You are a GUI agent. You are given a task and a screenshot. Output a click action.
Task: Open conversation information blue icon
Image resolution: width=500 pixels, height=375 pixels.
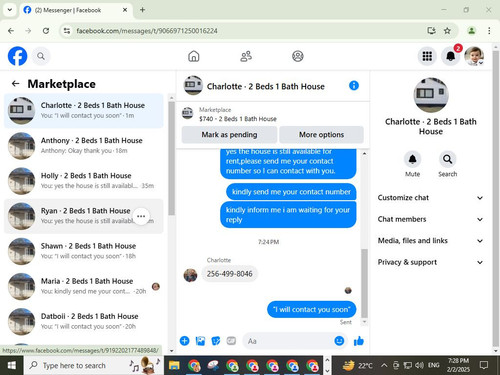(x=354, y=86)
